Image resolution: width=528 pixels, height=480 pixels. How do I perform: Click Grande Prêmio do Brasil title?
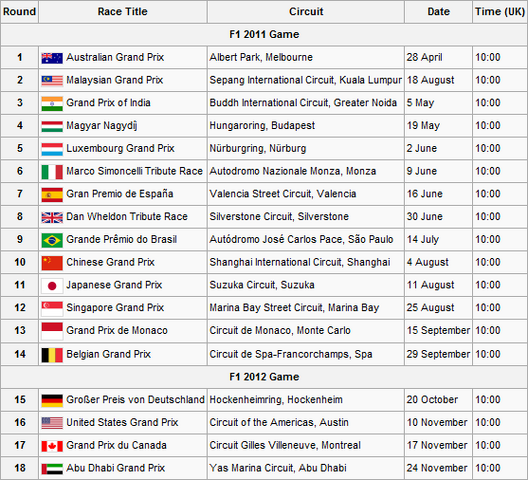click(x=122, y=239)
